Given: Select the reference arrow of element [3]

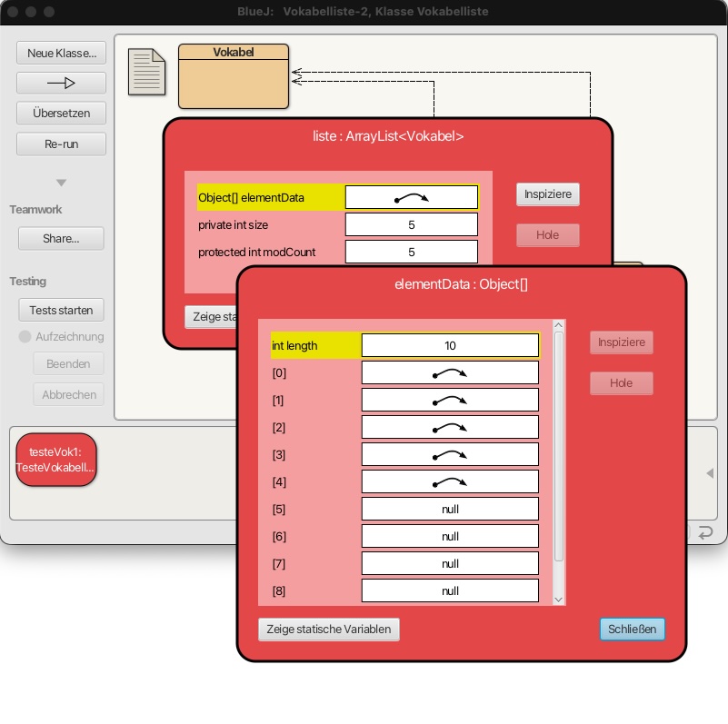Looking at the screenshot, I should 450,455.
